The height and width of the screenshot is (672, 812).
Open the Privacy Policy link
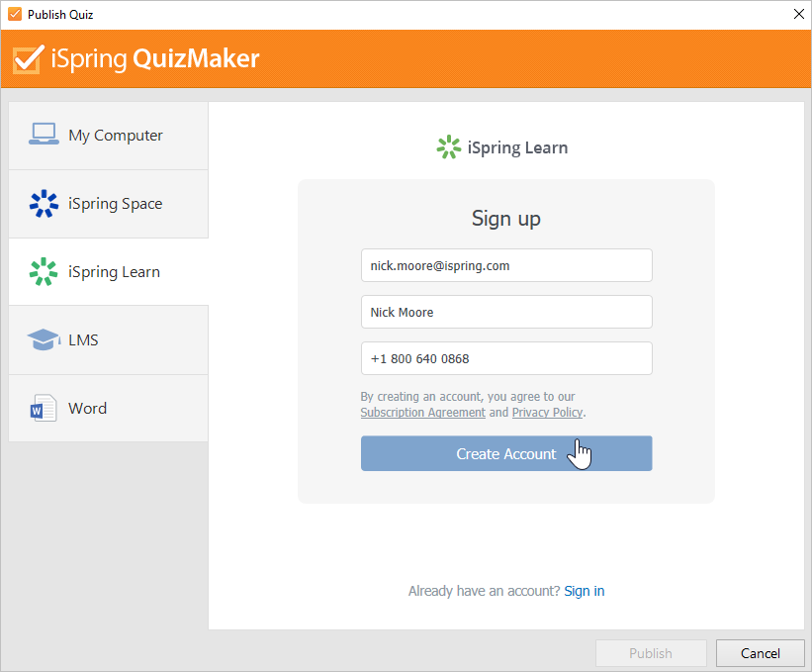[547, 413]
